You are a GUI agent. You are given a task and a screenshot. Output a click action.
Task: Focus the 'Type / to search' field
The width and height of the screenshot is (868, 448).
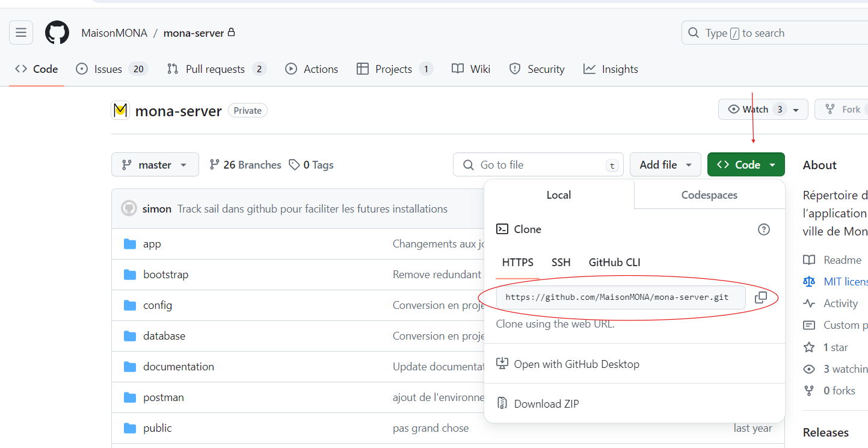(x=775, y=33)
